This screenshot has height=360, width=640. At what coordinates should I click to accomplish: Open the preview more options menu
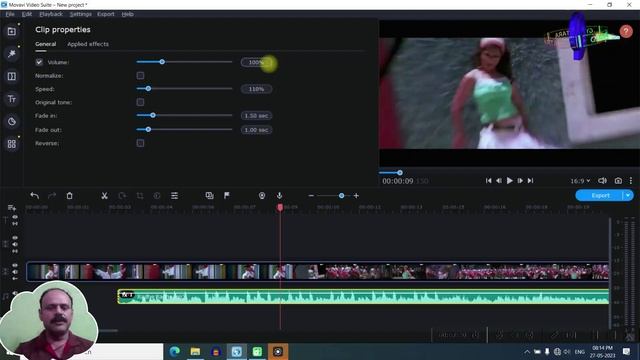[631, 181]
